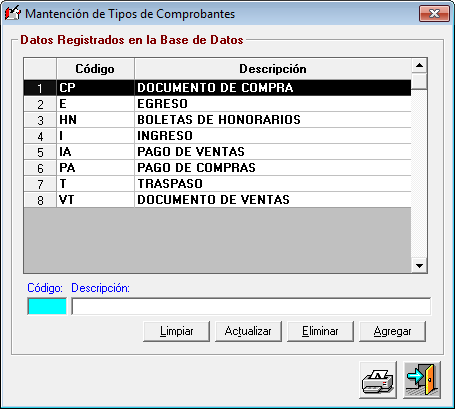Close the Mantención de Tipos de Comprobantes window
The height and width of the screenshot is (409, 455).
tap(434, 14)
